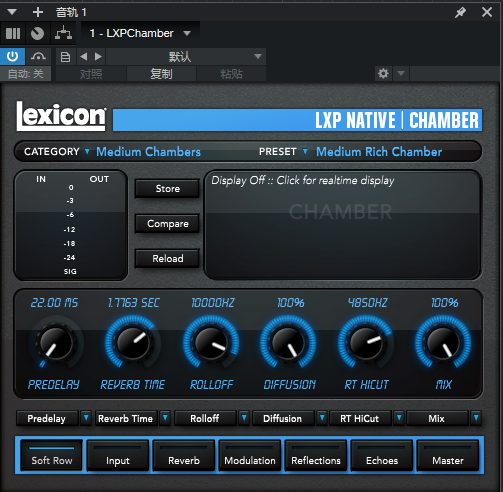The image size is (503, 492).
Task: Enable the realtime display panel
Action: click(x=342, y=225)
